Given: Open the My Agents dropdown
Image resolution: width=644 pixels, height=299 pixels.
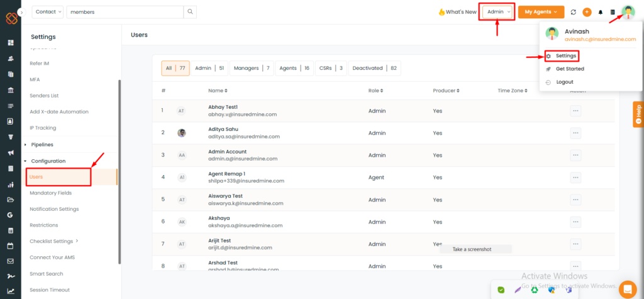Looking at the screenshot, I should click(541, 12).
